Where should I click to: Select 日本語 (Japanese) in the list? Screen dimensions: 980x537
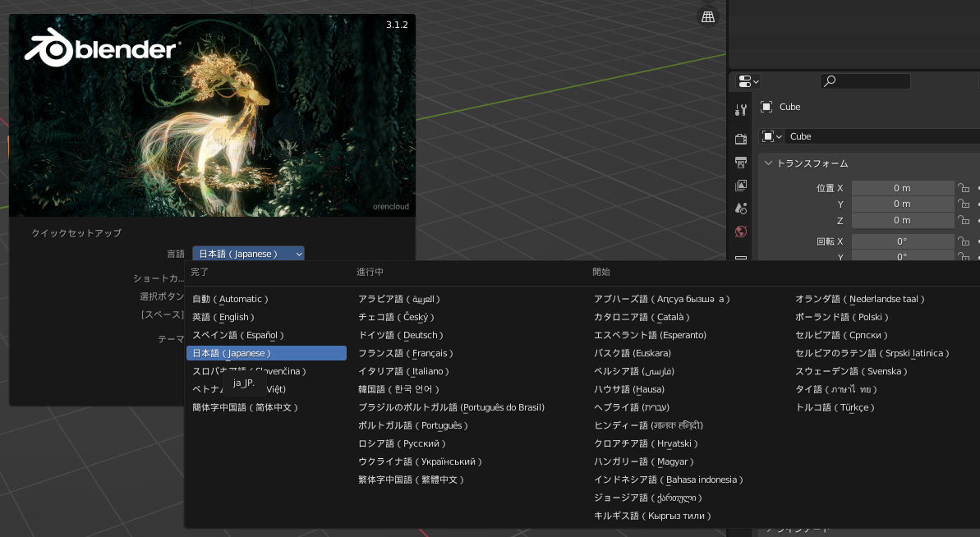tap(266, 353)
